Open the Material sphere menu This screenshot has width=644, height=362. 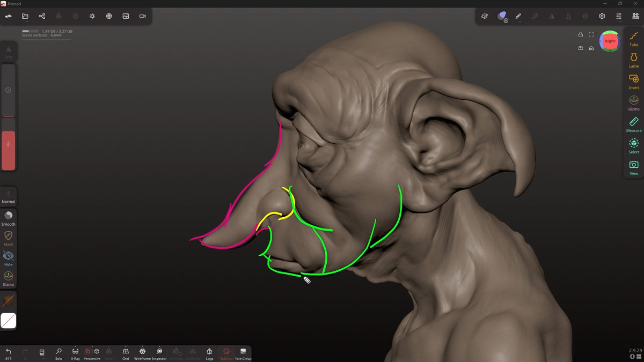pyautogui.click(x=502, y=16)
